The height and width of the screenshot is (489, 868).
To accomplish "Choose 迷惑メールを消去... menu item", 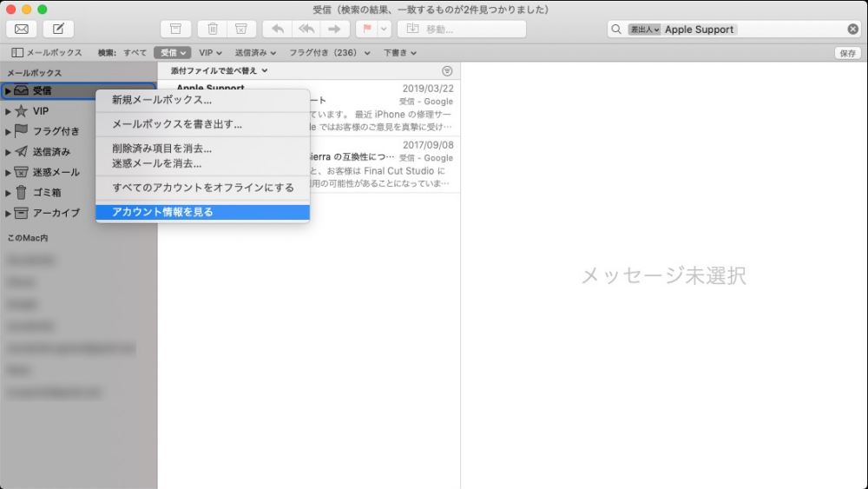I will 202,163.
